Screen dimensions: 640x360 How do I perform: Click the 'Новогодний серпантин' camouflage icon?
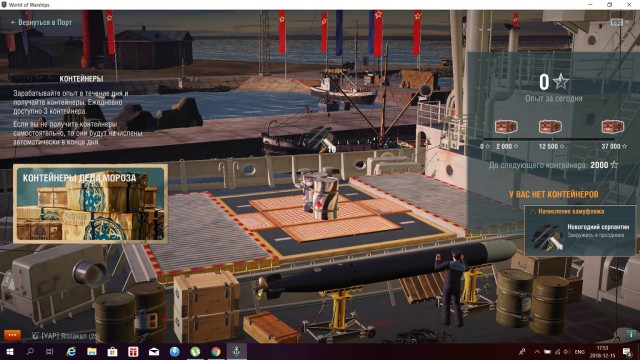547,237
